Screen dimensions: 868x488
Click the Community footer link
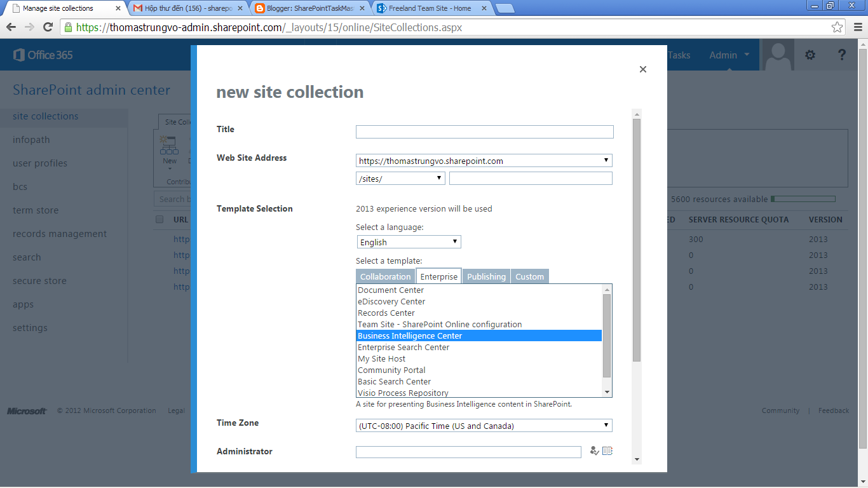[x=780, y=410]
